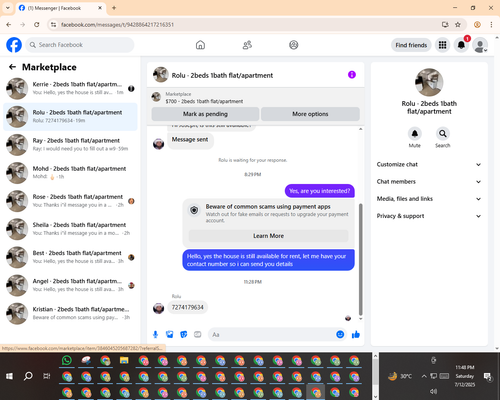Click the Facebook logo
Screen dimensions: 500x400
[x=14, y=45]
